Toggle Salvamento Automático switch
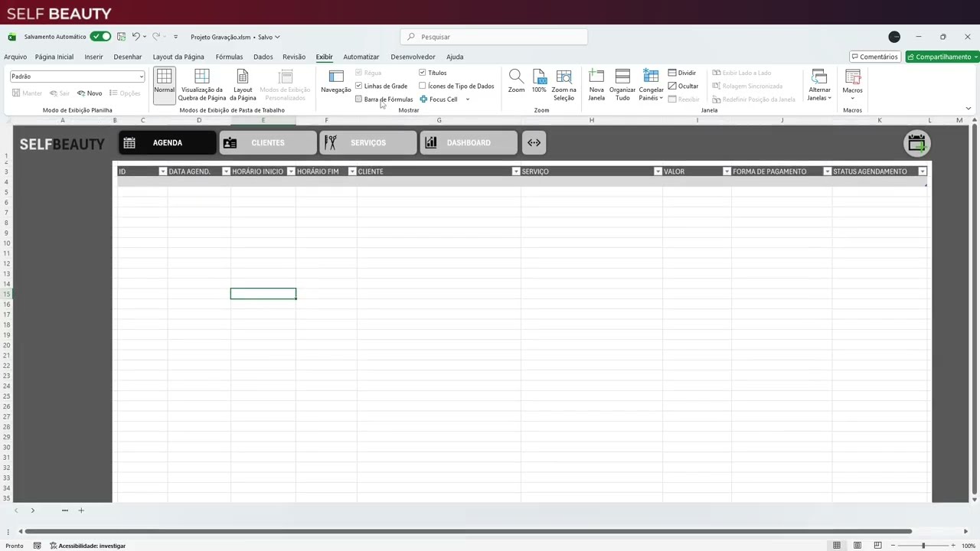The image size is (980, 551). click(100, 37)
